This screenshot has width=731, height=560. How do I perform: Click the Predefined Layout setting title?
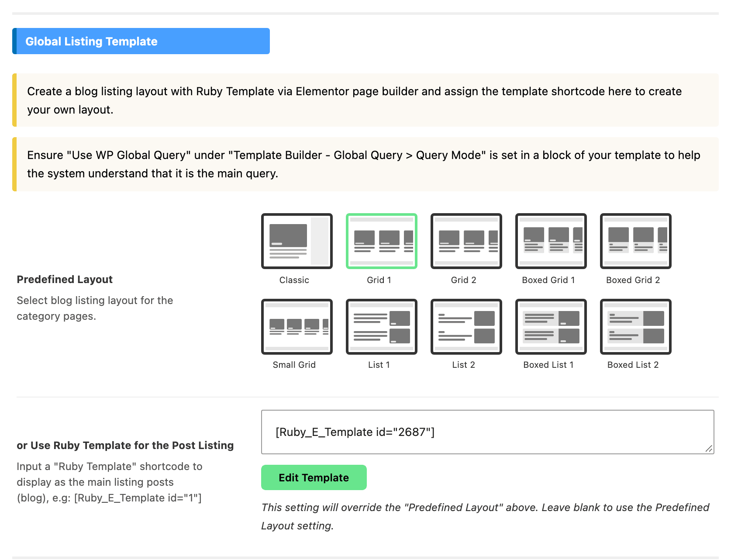(x=65, y=280)
